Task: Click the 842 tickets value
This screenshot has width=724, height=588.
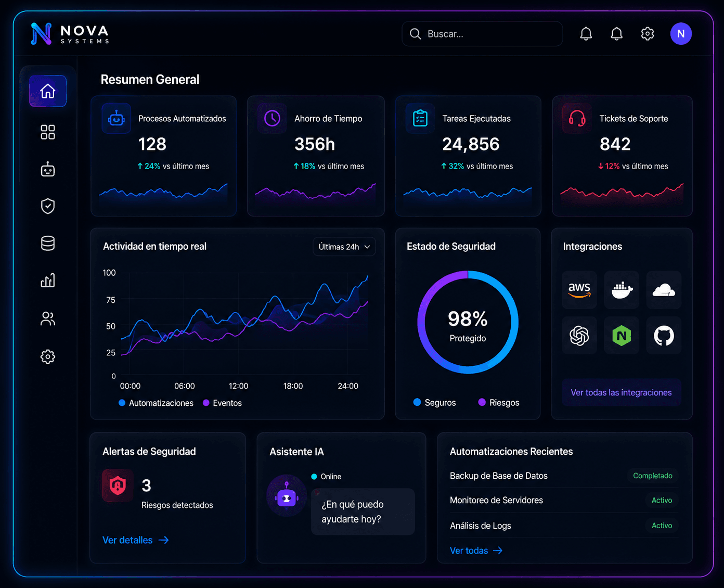Action: 615,144
